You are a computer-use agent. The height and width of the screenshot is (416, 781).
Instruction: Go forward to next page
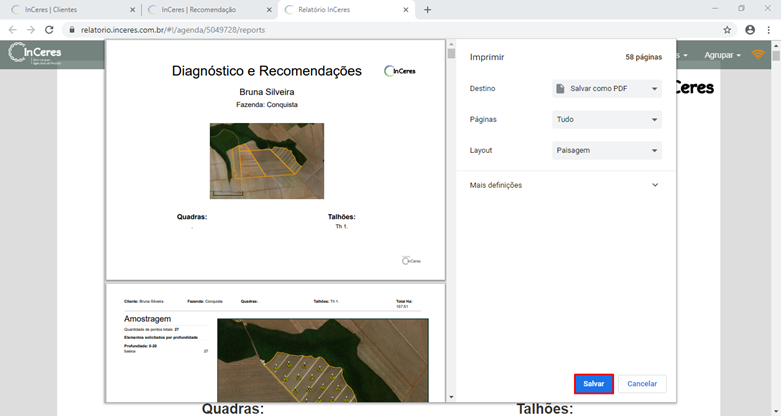(x=31, y=30)
